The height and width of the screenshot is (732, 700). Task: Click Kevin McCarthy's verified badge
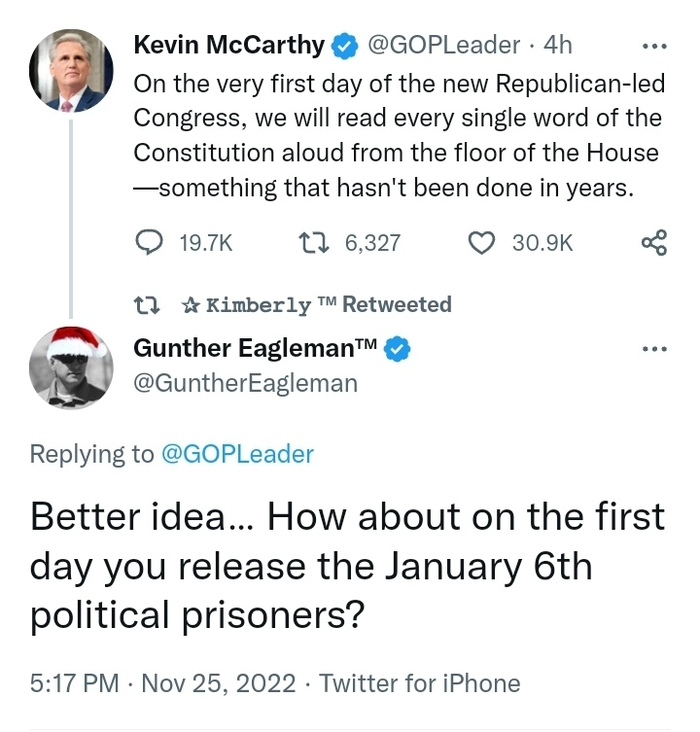[x=345, y=45]
